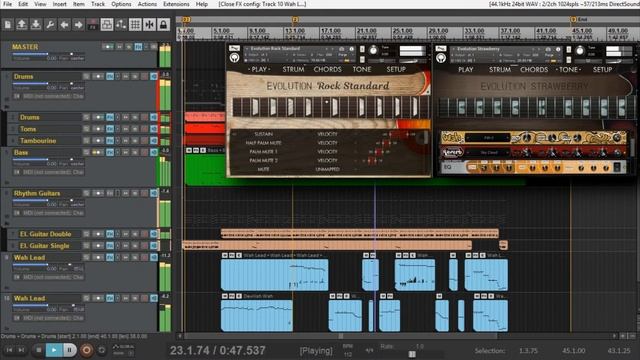Toggle FX bypass on Tambourine track
Screen dimensions: 640x360
pos(118,141)
